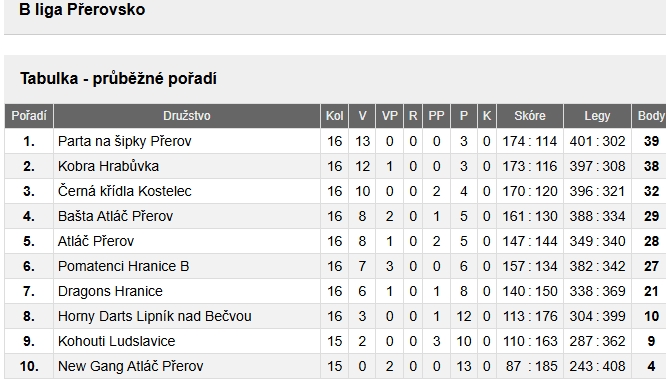
Task: Click the Pořadí column header
Action: tap(29, 116)
